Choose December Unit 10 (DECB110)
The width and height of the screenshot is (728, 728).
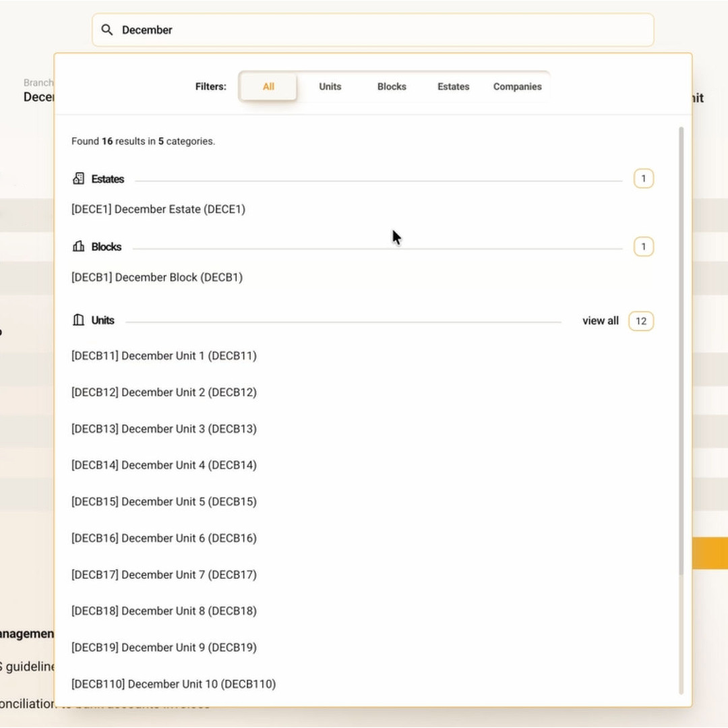173,684
